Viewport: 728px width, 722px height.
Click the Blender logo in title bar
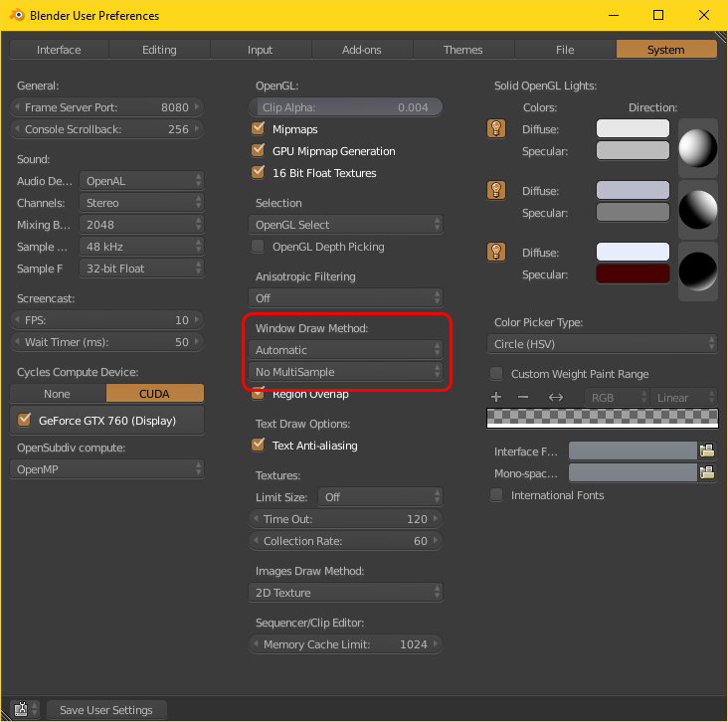[x=17, y=15]
